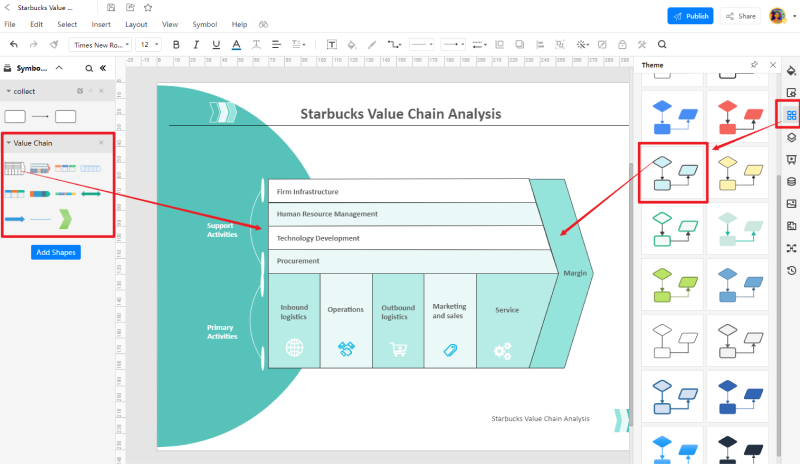This screenshot has width=800, height=464.
Task: Go back with the arrow icon
Action: pos(7,8)
